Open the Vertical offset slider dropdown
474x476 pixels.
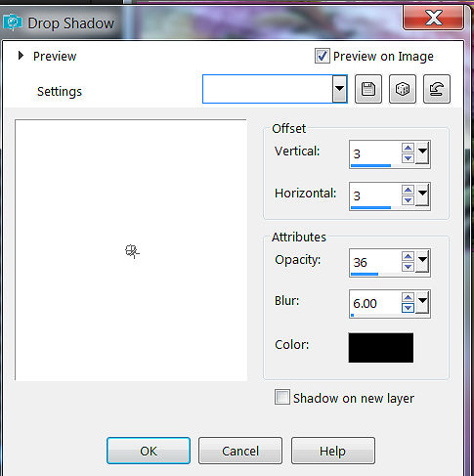tap(422, 152)
